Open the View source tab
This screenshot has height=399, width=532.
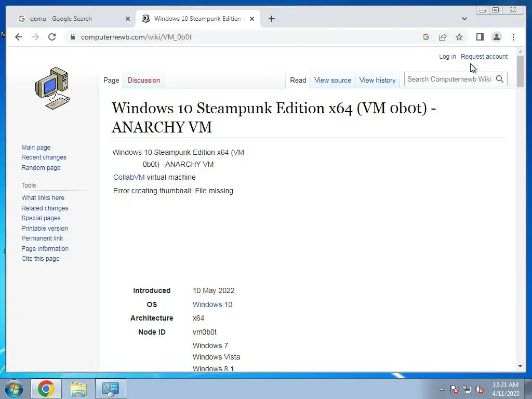tap(332, 80)
